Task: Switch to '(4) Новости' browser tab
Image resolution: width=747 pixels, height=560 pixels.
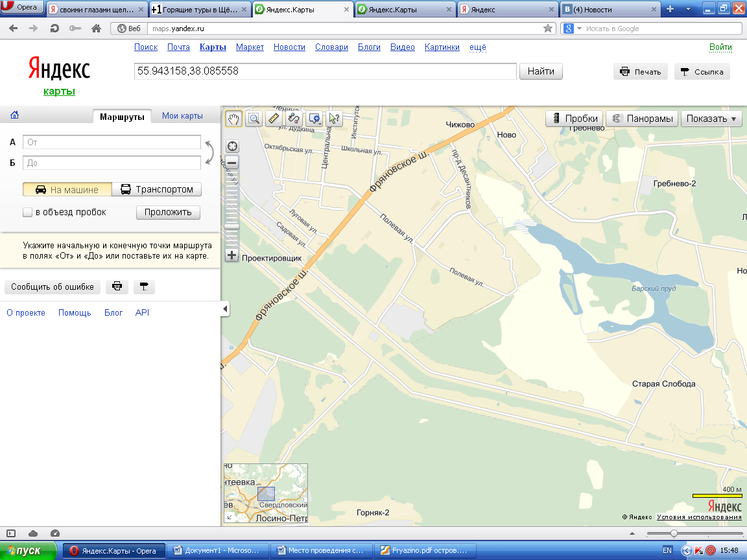Action: pos(610,10)
